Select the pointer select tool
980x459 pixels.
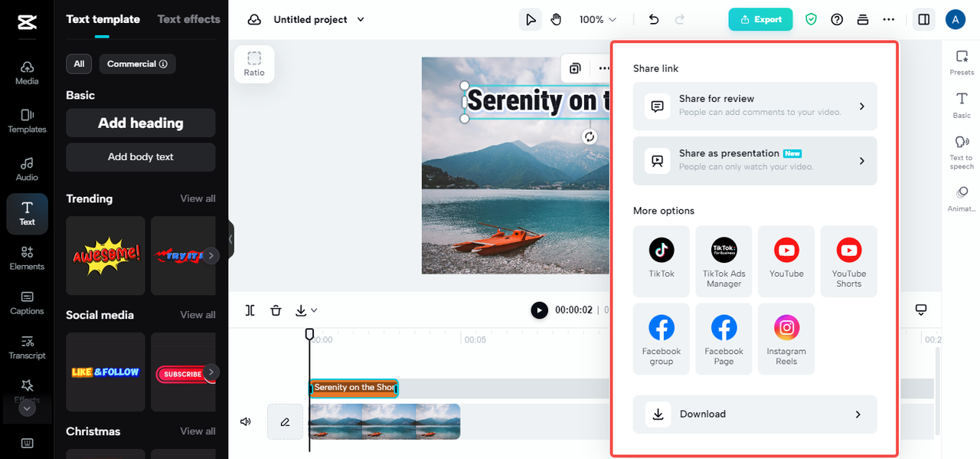tap(530, 19)
